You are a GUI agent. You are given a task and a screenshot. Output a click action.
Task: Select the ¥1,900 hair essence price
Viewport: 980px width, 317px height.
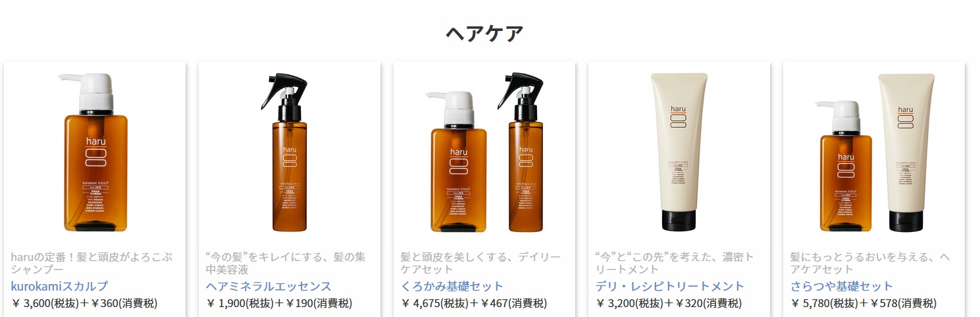pyautogui.click(x=279, y=303)
